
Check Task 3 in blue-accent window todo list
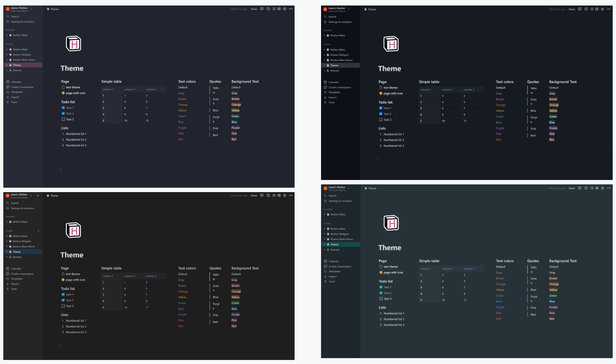pyautogui.click(x=63, y=306)
